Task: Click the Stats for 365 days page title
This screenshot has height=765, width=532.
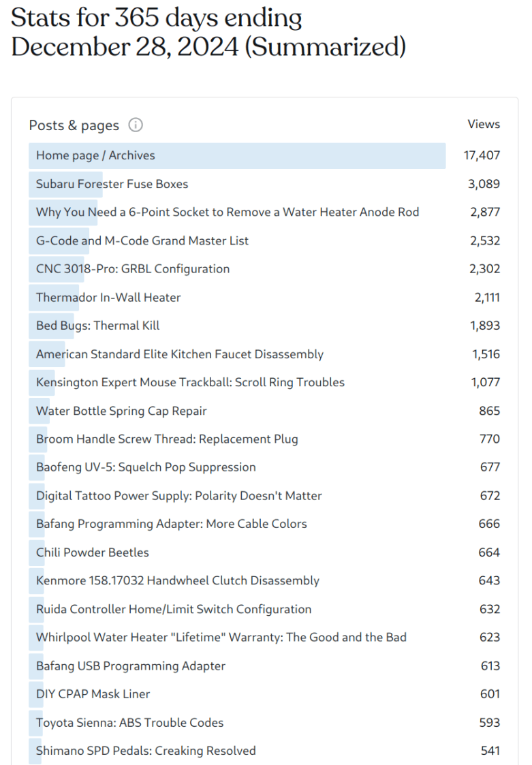Action: [208, 32]
